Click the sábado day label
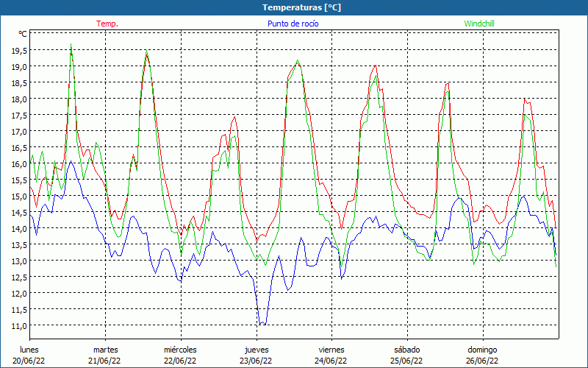This screenshot has height=368, width=588. tap(407, 350)
